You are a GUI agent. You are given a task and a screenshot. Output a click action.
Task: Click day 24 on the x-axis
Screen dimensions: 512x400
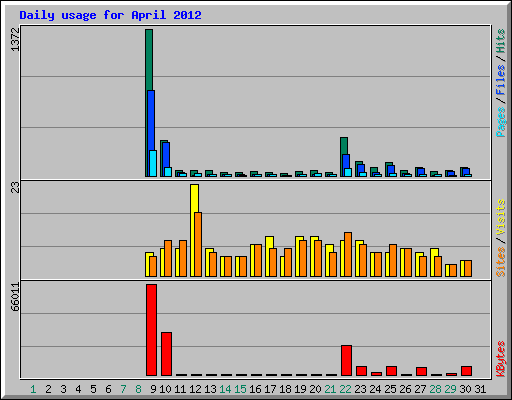point(375,389)
